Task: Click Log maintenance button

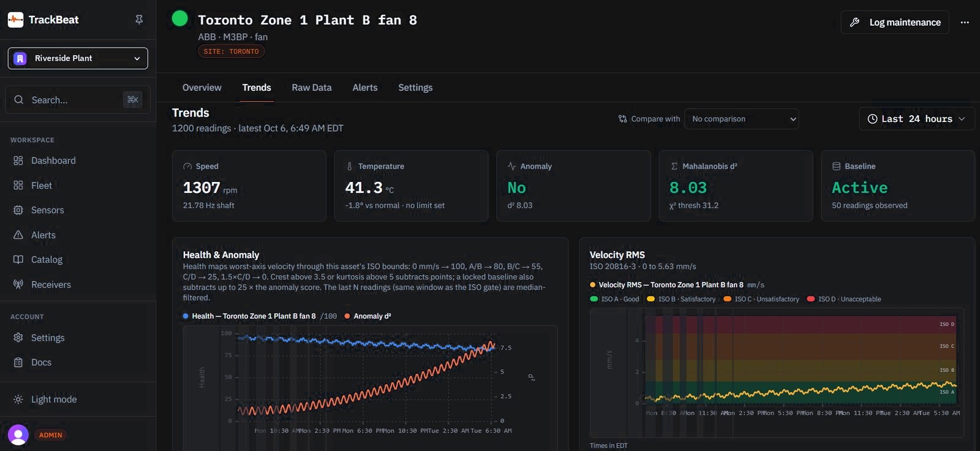Action: [895, 22]
